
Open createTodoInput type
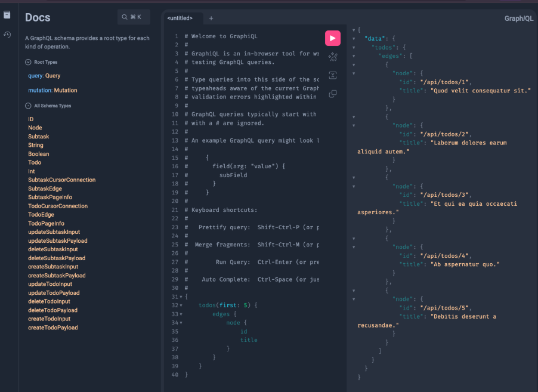click(x=50, y=319)
